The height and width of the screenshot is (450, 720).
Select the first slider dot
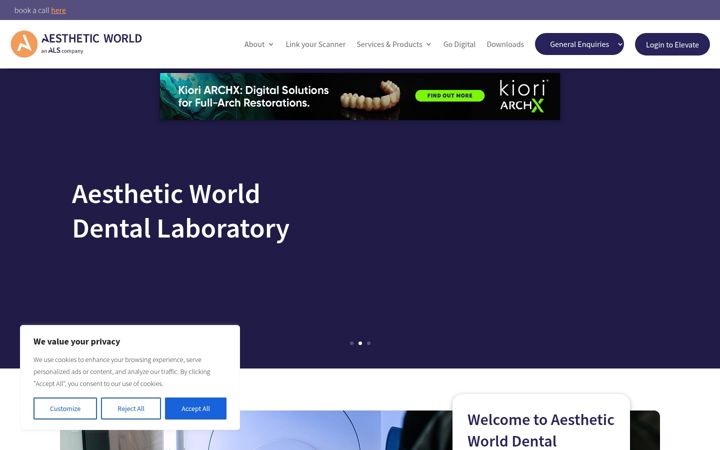pyautogui.click(x=352, y=343)
